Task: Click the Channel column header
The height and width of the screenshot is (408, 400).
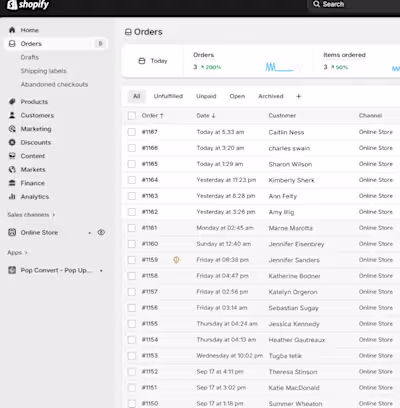Action: point(370,116)
